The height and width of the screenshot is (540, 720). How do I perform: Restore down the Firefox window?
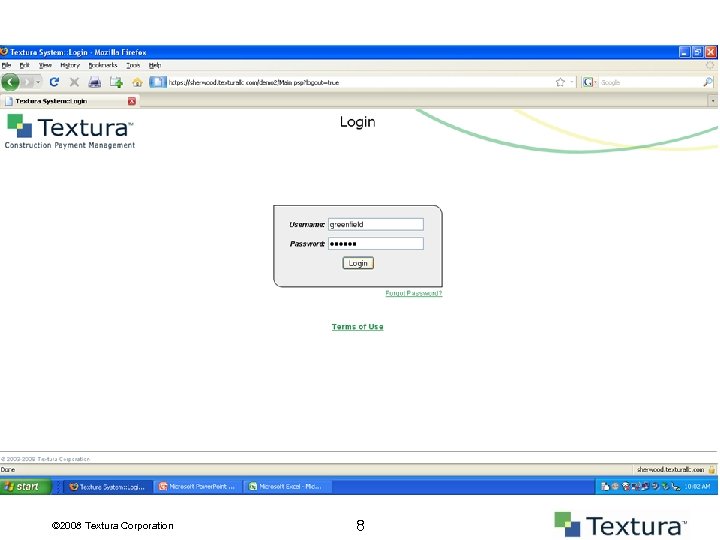pyautogui.click(x=698, y=52)
